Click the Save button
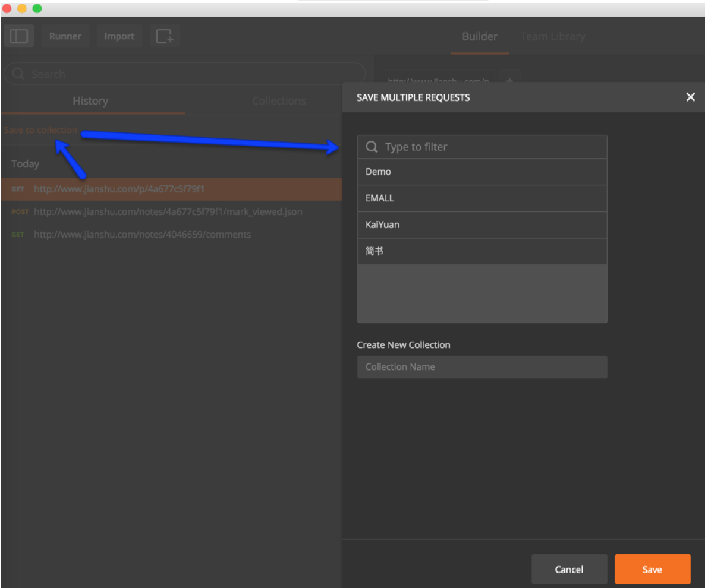Screen dimensions: 705x588 click(653, 569)
